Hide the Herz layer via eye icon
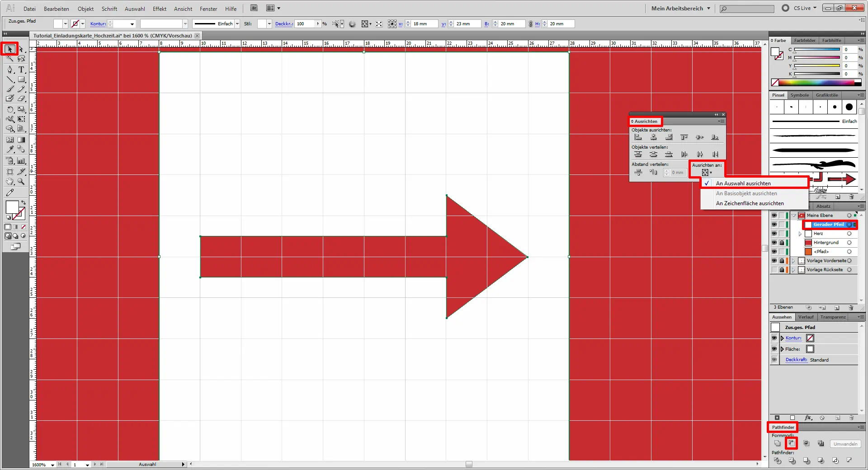868x470 pixels. click(x=774, y=234)
